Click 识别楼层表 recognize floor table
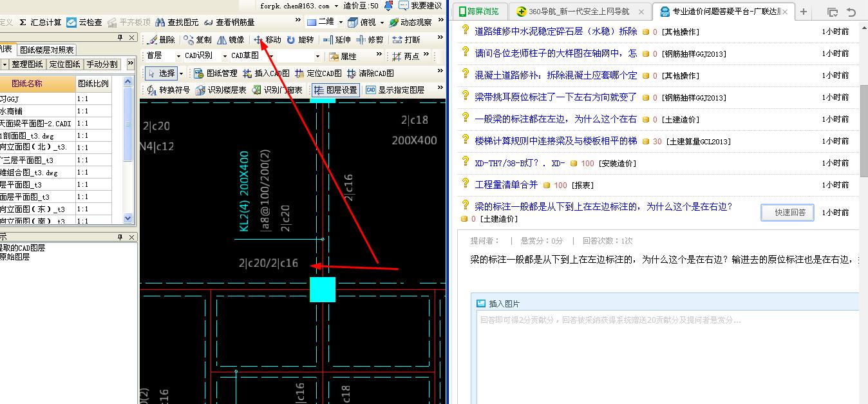The image size is (868, 404). point(222,90)
